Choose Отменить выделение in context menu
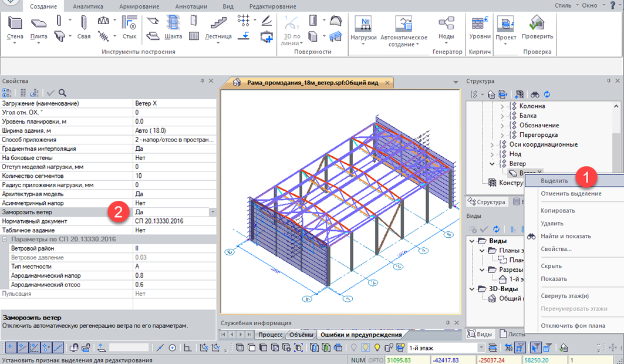624x364 pixels. [571, 194]
